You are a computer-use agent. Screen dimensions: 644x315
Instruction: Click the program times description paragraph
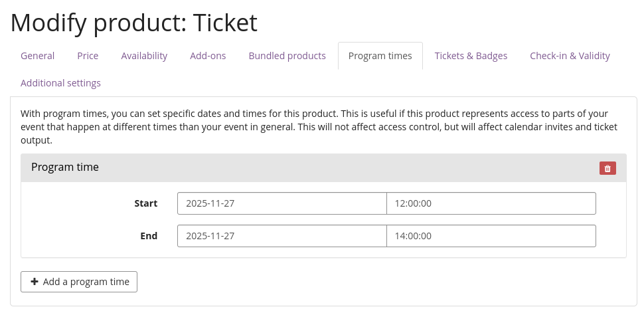(319, 127)
